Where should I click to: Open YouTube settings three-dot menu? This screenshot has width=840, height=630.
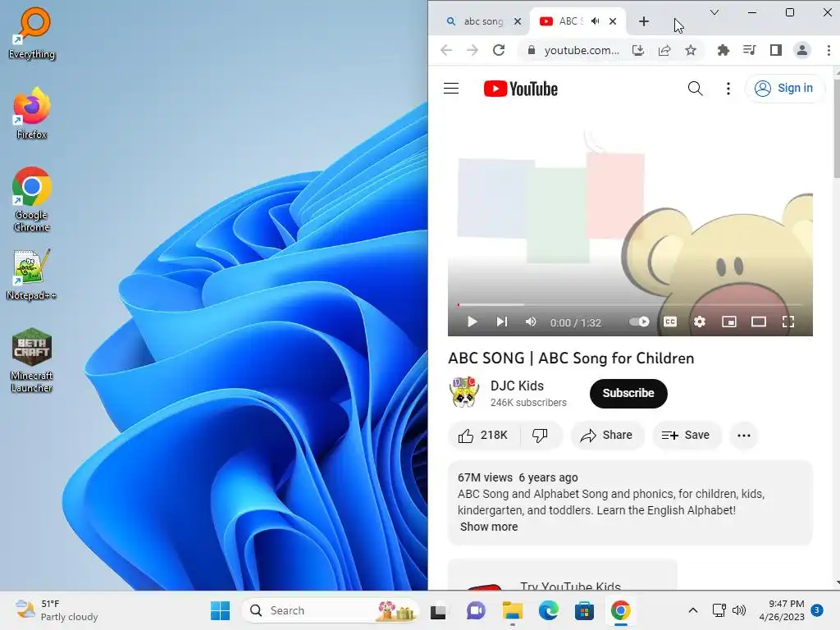(728, 89)
